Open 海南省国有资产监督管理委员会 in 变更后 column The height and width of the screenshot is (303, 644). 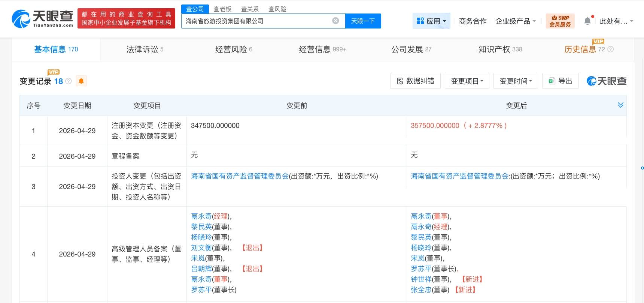coord(459,176)
